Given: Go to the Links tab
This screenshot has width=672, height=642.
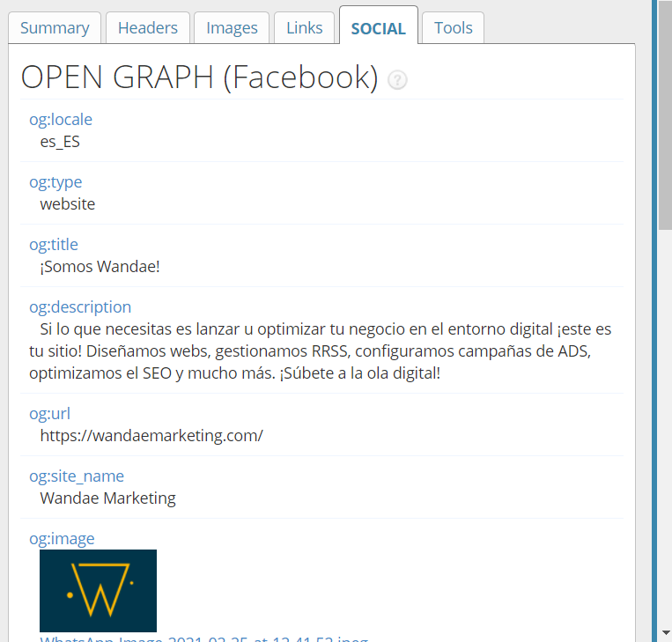Looking at the screenshot, I should pos(304,28).
